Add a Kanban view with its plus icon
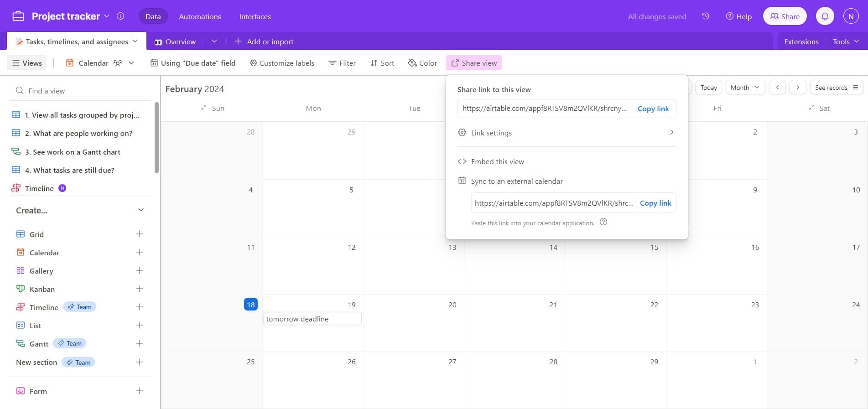 (x=140, y=289)
